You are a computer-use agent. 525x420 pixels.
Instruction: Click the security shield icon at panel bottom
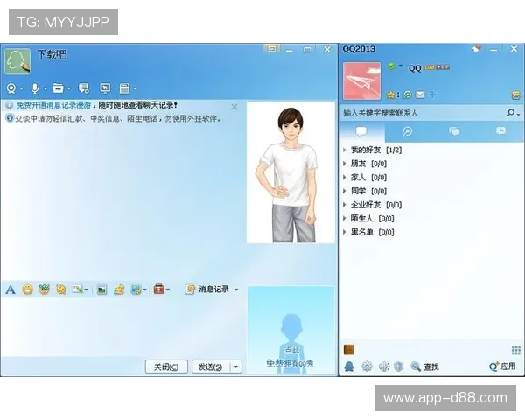tap(398, 367)
